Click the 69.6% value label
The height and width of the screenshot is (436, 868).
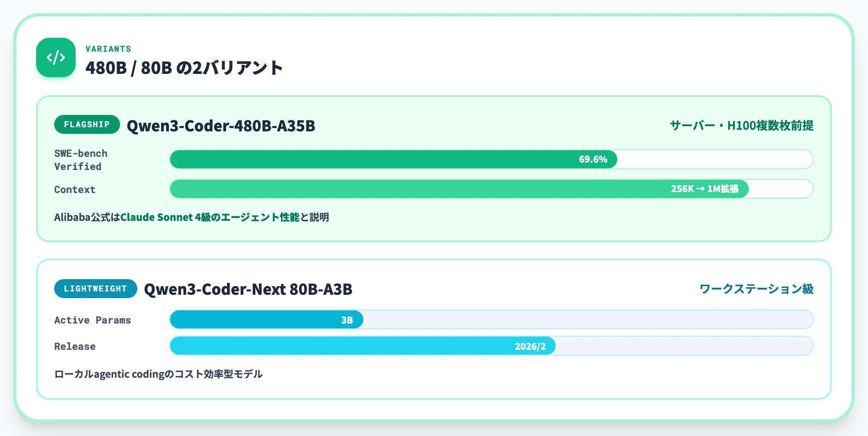coord(593,159)
